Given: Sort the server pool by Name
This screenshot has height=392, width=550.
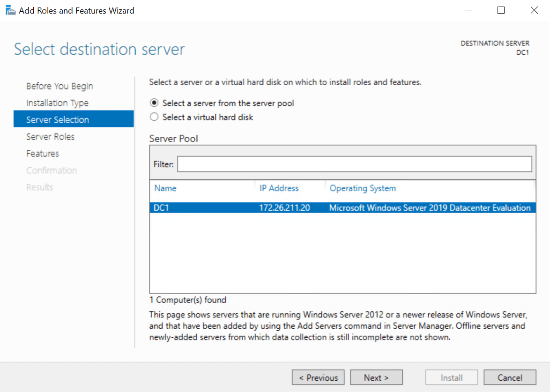Looking at the screenshot, I should pyautogui.click(x=165, y=188).
